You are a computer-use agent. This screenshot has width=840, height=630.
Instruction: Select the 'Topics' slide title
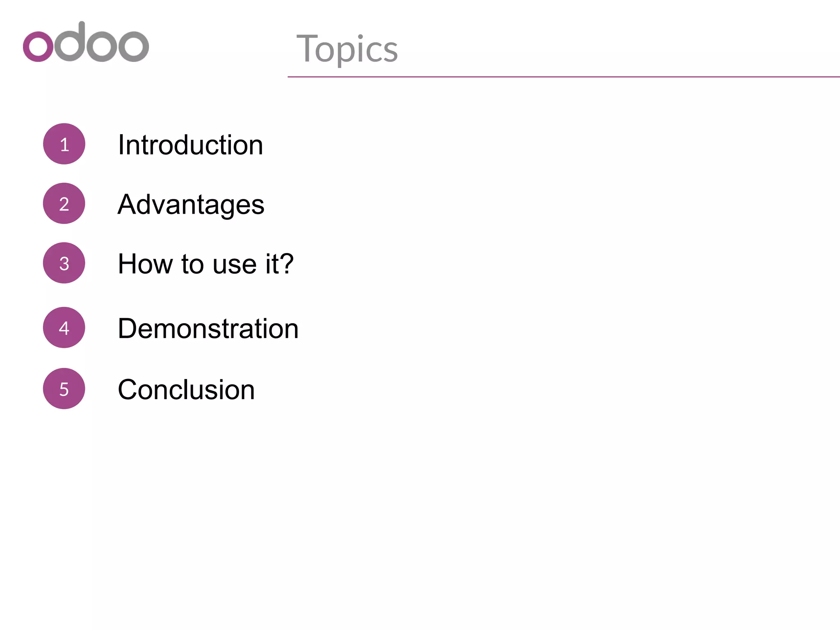pyautogui.click(x=347, y=49)
